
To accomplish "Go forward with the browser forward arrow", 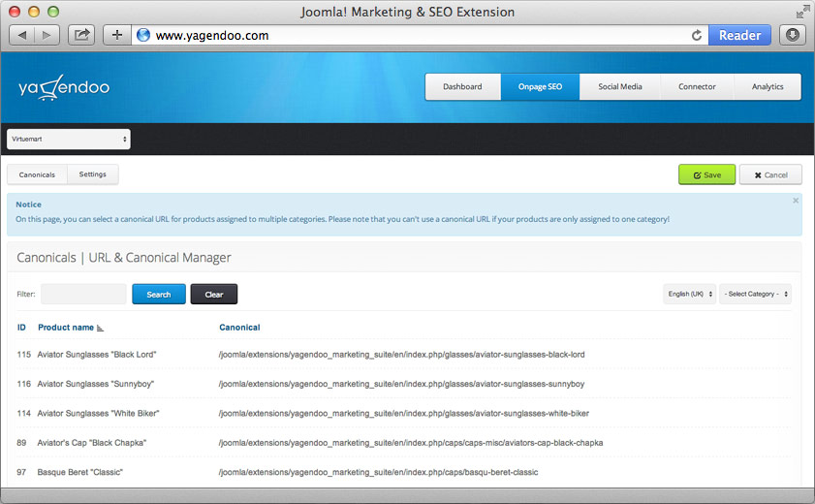I will [x=47, y=35].
